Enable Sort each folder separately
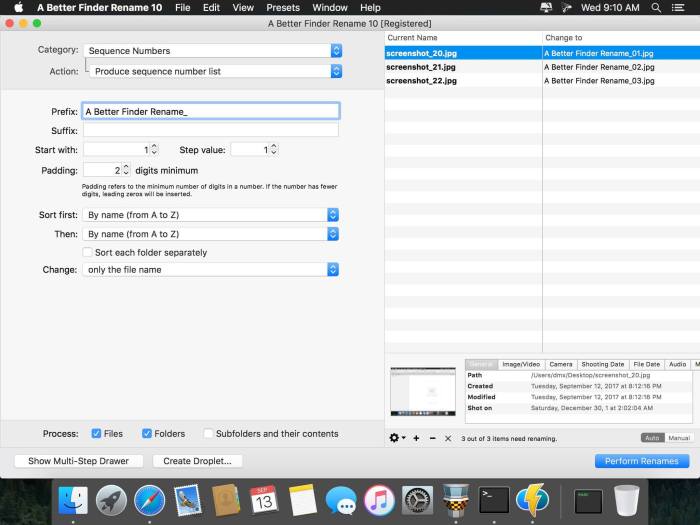 [x=88, y=253]
